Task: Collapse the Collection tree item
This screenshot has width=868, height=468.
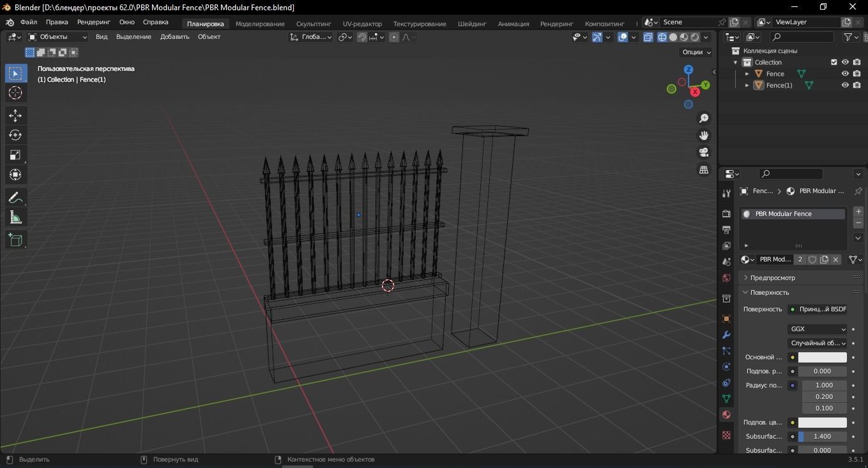Action: [736, 62]
